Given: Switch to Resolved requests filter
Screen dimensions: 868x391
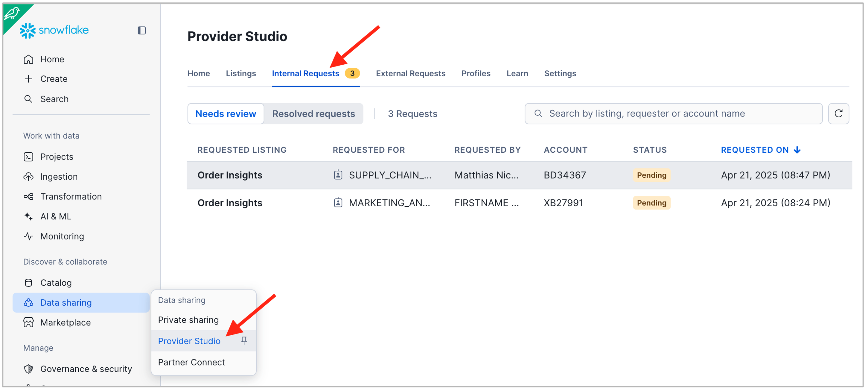Looking at the screenshot, I should coord(313,114).
